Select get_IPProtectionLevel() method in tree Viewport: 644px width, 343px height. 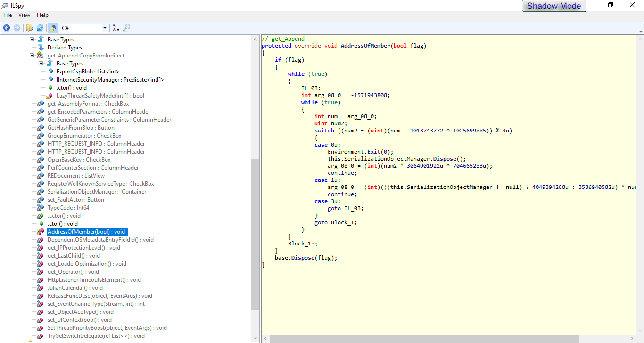point(83,248)
